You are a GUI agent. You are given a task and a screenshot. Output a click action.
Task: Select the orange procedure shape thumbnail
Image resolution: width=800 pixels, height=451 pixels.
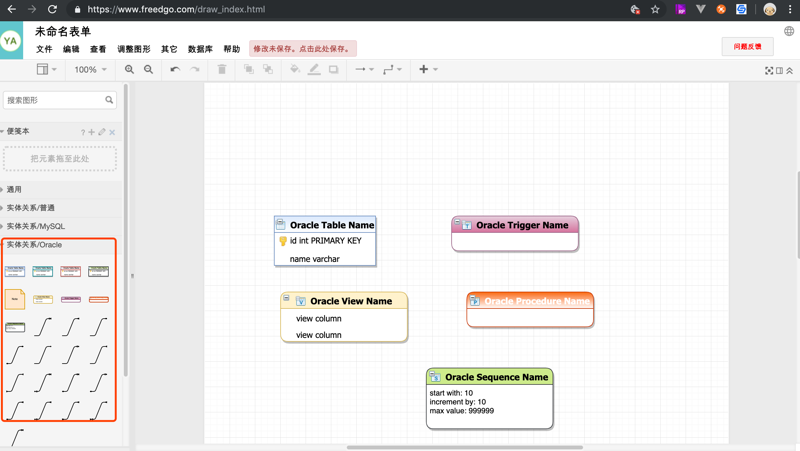pos(98,299)
